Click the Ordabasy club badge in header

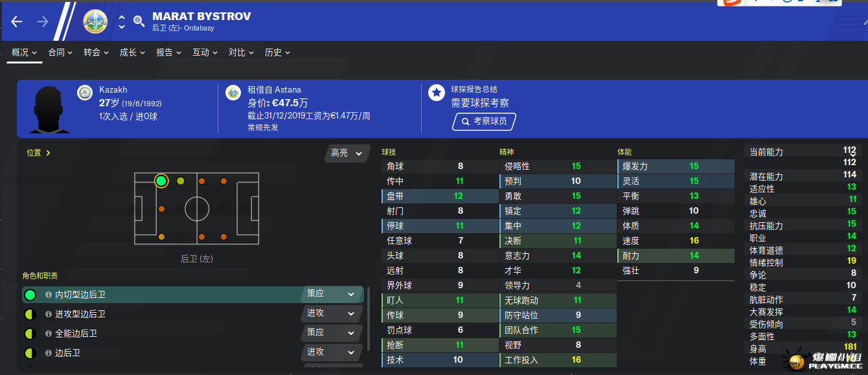pyautogui.click(x=95, y=21)
